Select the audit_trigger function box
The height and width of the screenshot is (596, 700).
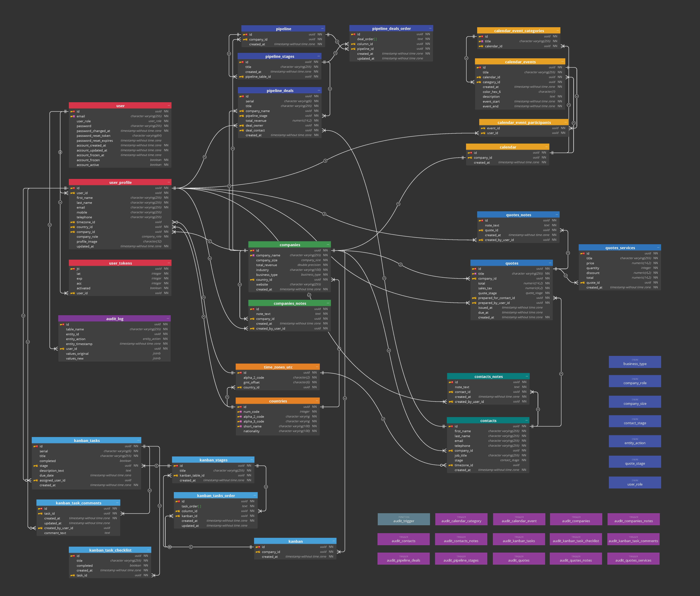404,519
